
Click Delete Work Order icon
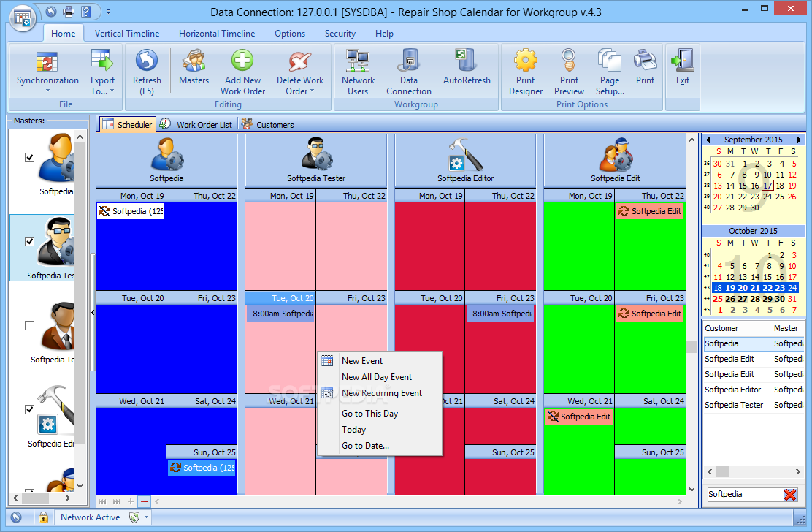tap(300, 61)
